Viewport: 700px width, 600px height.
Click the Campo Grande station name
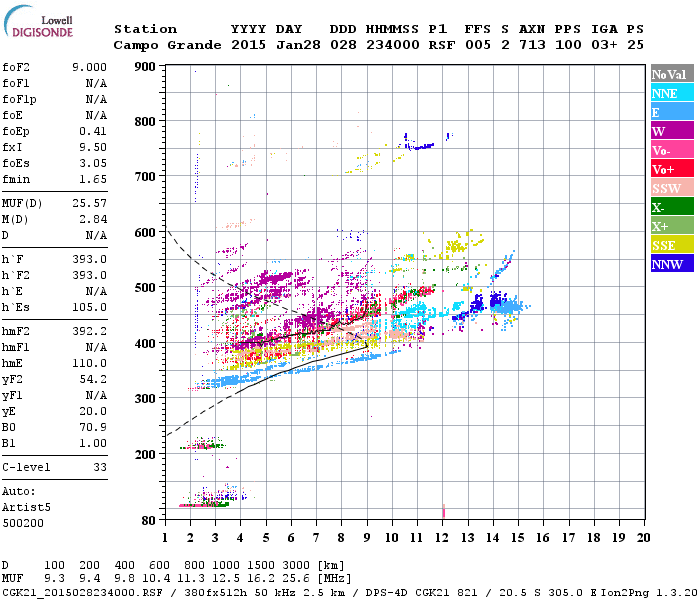167,45
